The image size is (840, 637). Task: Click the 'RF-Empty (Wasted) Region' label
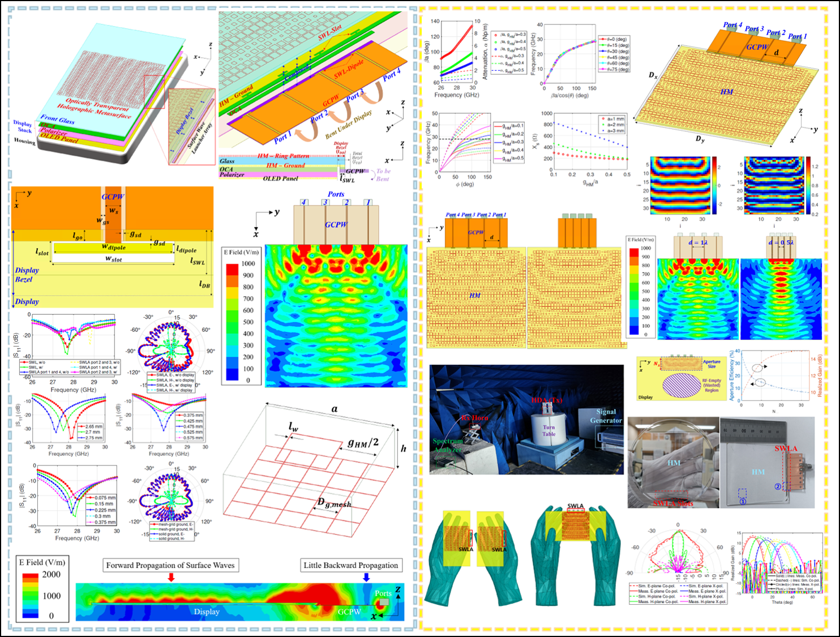click(x=712, y=386)
